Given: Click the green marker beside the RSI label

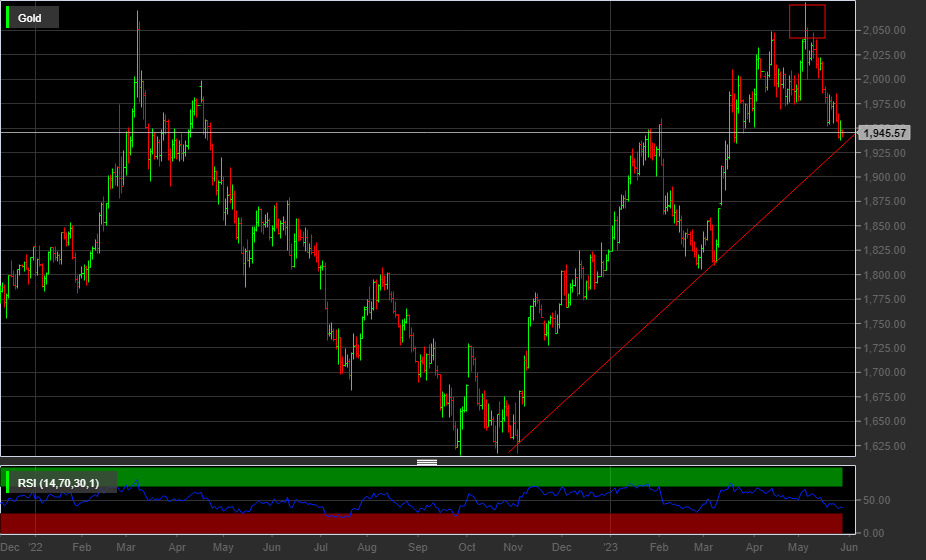Looking at the screenshot, I should click(8, 482).
